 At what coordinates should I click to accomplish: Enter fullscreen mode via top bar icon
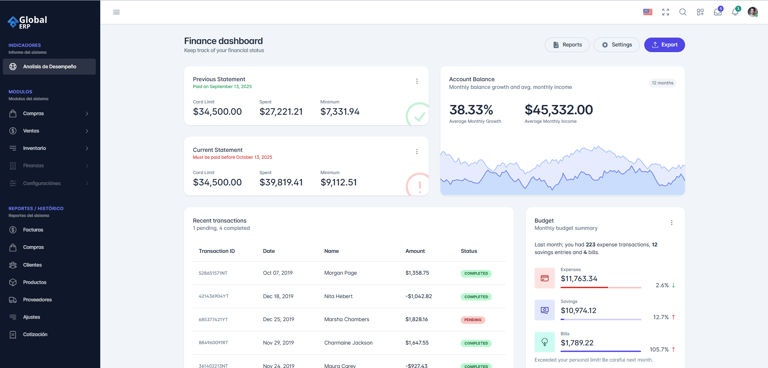(x=665, y=12)
